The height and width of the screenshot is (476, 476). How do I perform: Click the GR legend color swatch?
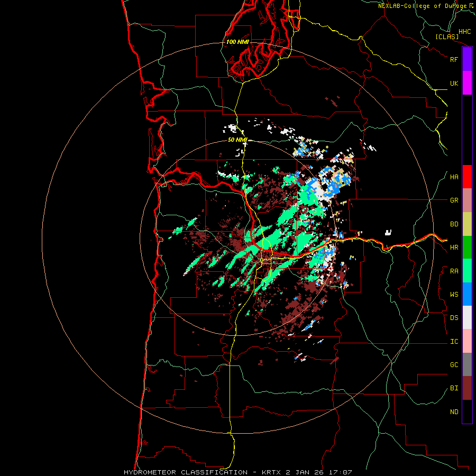(467, 200)
